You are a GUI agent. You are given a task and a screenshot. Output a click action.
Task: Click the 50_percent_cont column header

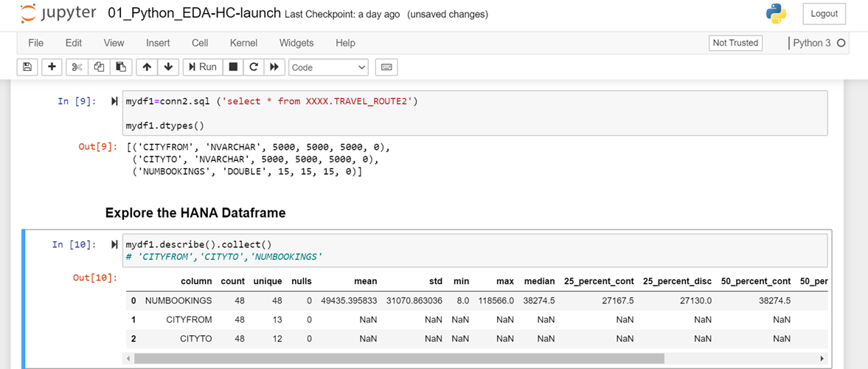(x=756, y=281)
